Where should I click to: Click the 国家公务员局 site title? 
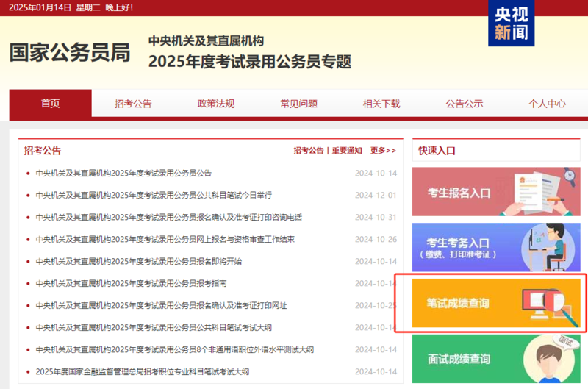(x=70, y=53)
